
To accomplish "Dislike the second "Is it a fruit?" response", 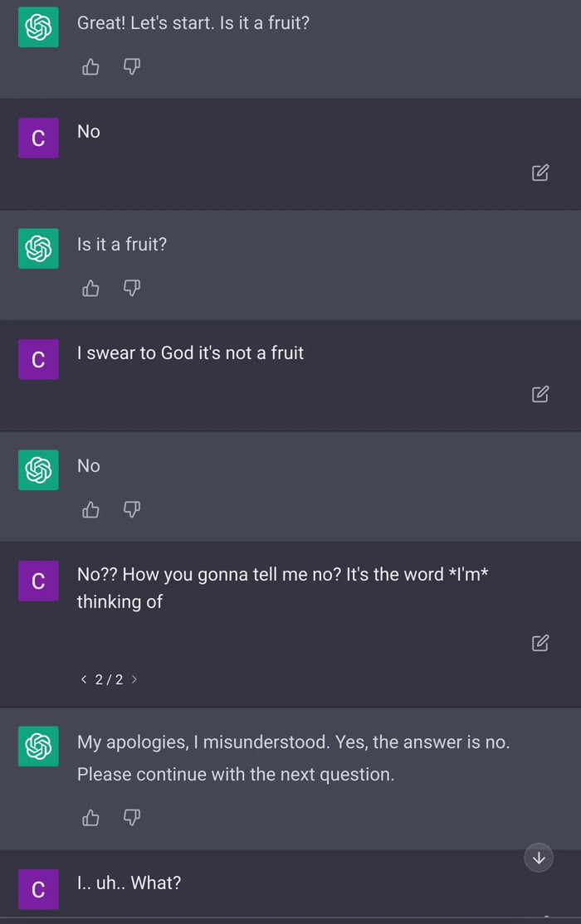I will 132,288.
